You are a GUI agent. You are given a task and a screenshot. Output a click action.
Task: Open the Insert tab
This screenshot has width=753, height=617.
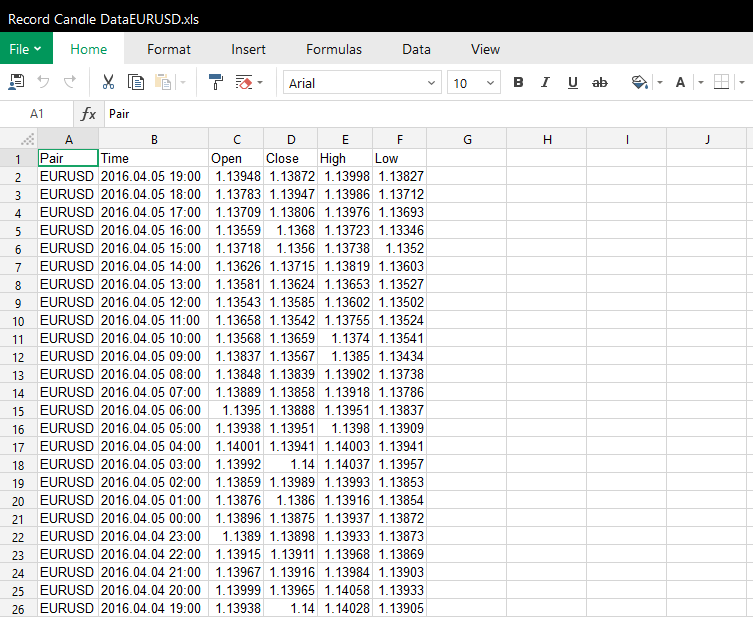pyautogui.click(x=248, y=49)
